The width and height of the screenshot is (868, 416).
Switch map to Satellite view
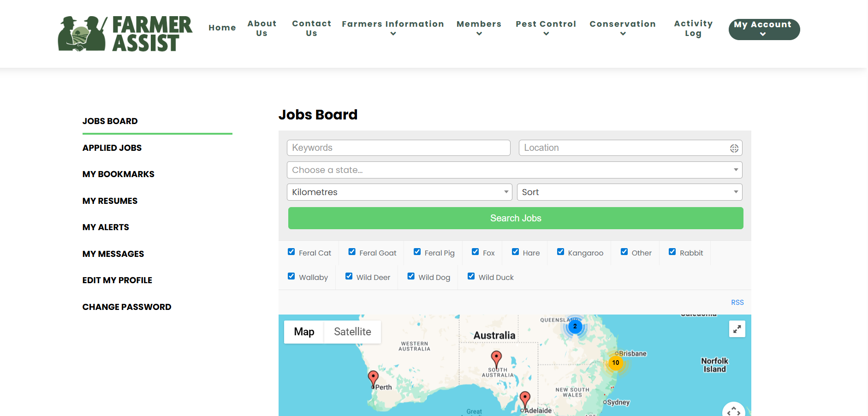[x=352, y=332]
